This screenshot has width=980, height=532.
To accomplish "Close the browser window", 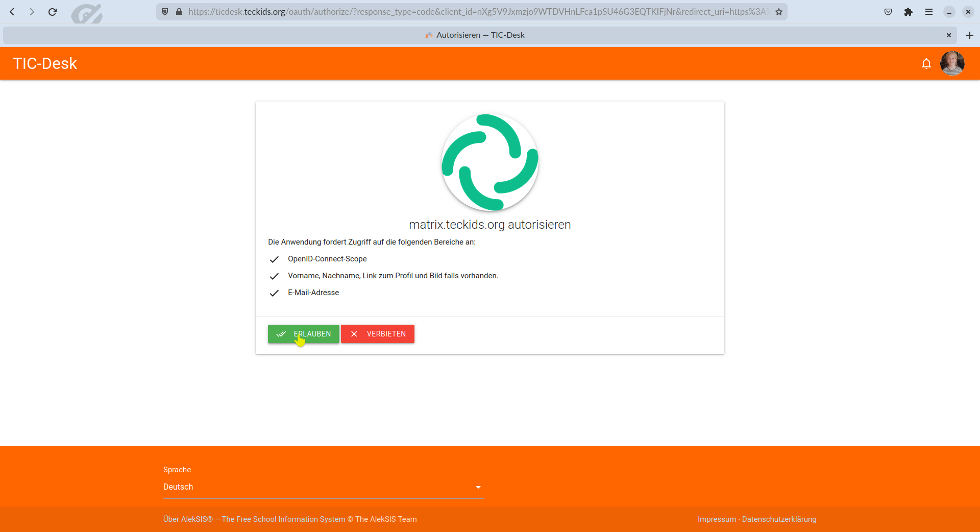I will tap(968, 12).
